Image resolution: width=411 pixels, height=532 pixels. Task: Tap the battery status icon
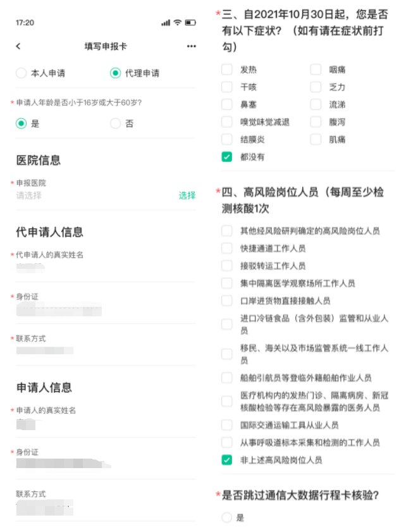pos(190,23)
